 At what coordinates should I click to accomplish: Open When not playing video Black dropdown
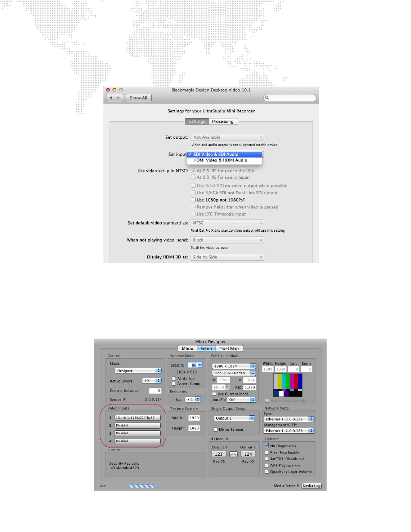[227, 240]
